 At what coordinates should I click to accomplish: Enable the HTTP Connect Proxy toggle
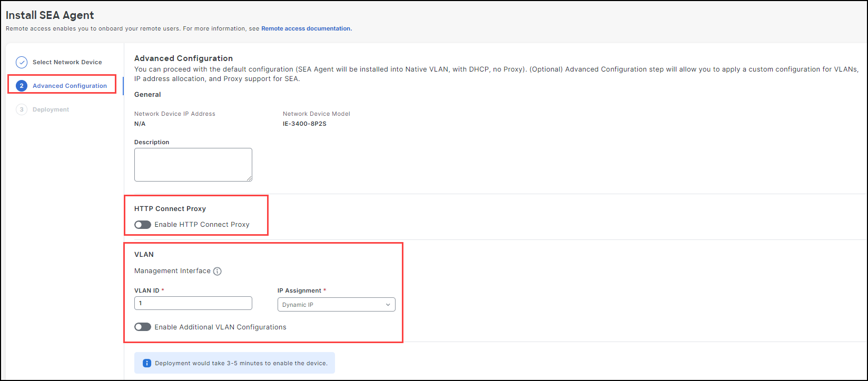click(143, 225)
